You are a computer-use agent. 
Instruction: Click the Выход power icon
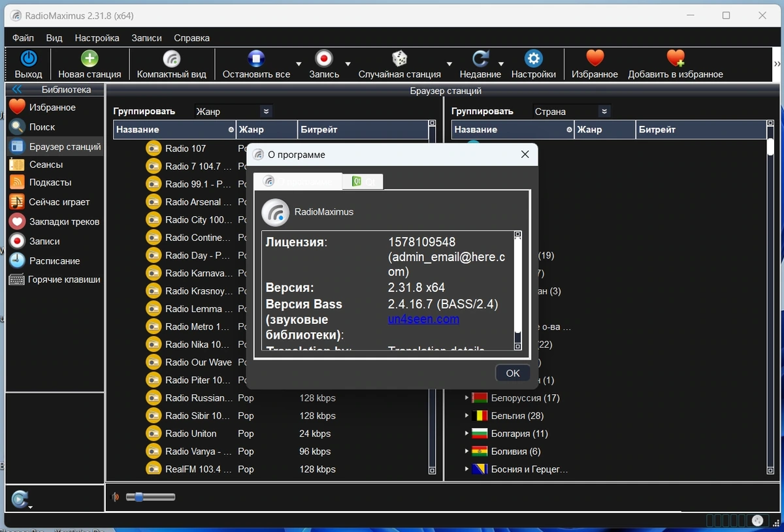click(x=28, y=59)
